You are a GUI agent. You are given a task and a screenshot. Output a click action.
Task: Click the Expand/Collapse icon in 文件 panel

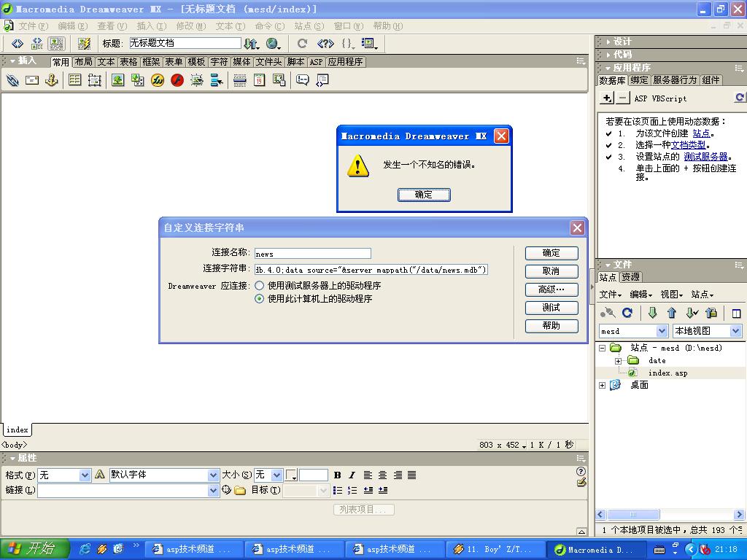click(x=737, y=314)
